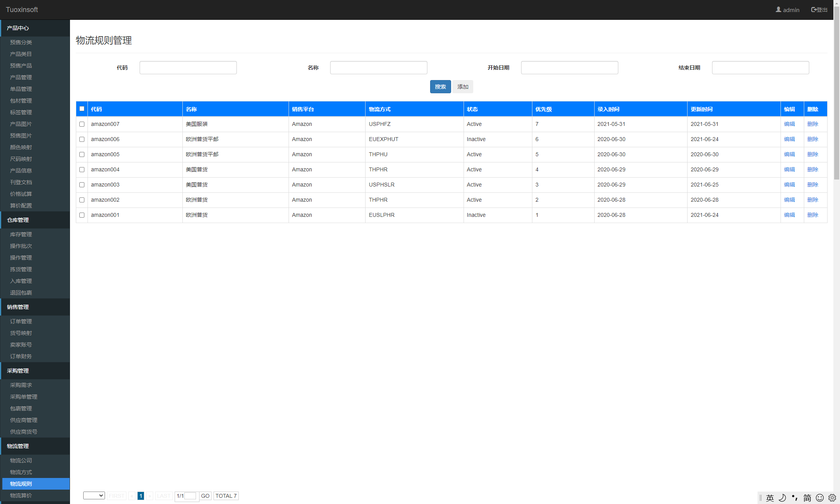Click the admin user icon

778,9
